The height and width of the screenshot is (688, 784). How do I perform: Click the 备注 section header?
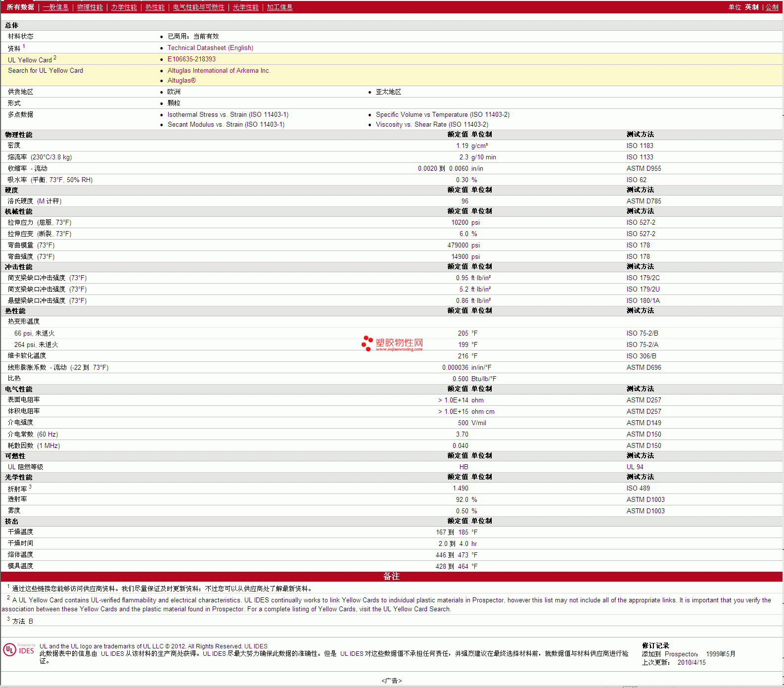(391, 576)
